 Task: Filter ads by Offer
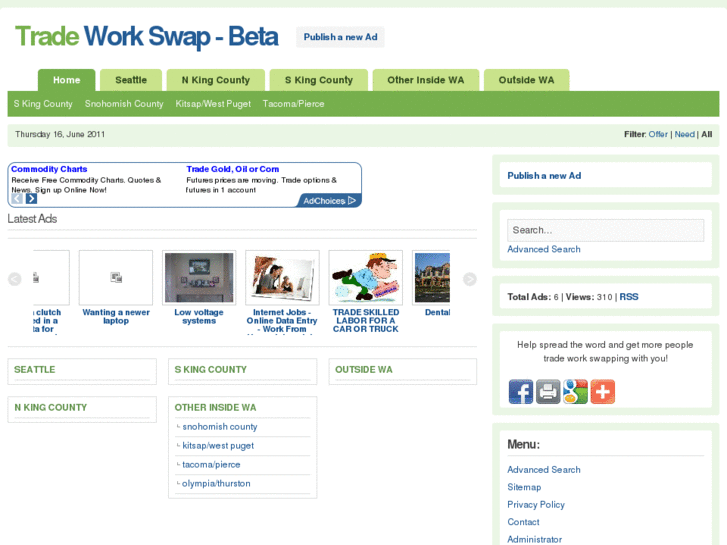pyautogui.click(x=658, y=134)
